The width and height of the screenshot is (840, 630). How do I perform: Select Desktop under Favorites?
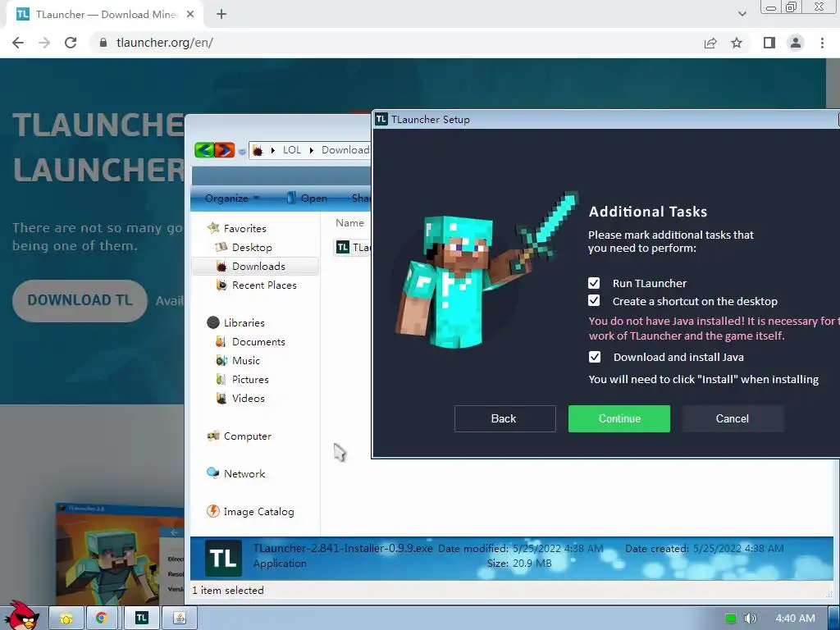[x=252, y=248]
